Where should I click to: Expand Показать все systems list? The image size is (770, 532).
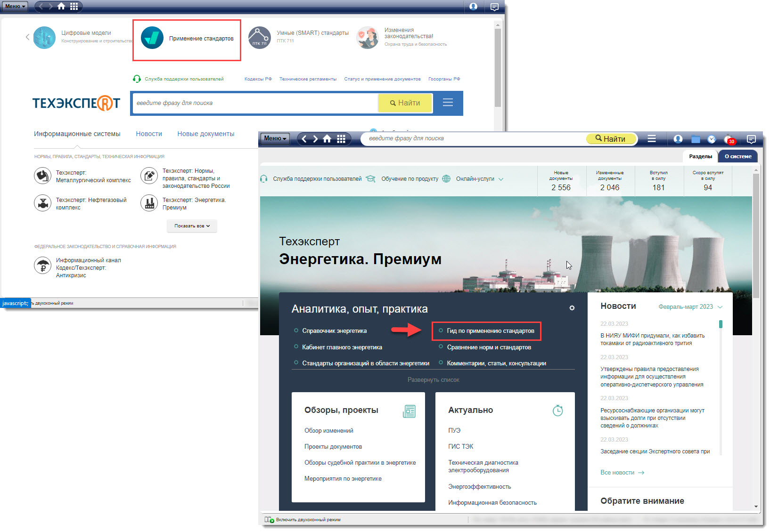tap(192, 226)
